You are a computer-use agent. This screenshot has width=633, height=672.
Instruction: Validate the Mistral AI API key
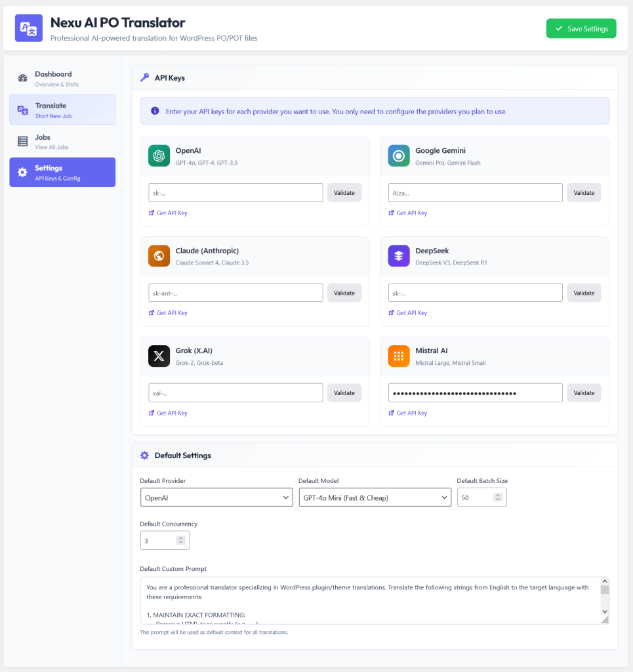point(584,392)
